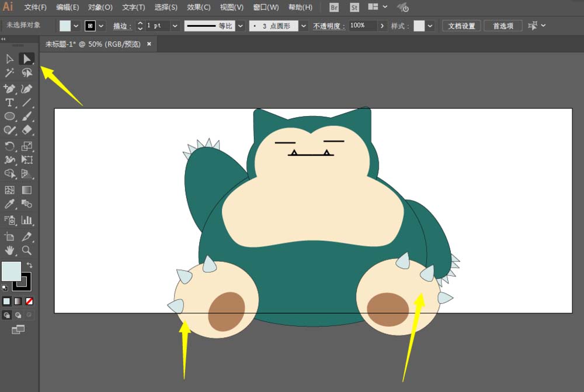This screenshot has width=584, height=392.
Task: Select the Gradient tool
Action: (x=27, y=190)
